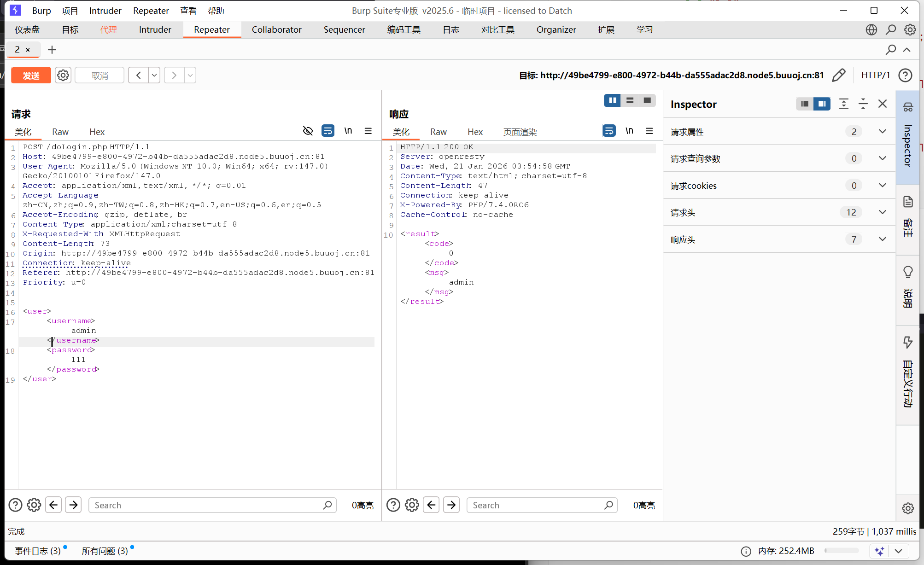This screenshot has width=924, height=565.
Task: Open the history back dropdown arrow
Action: tap(154, 75)
